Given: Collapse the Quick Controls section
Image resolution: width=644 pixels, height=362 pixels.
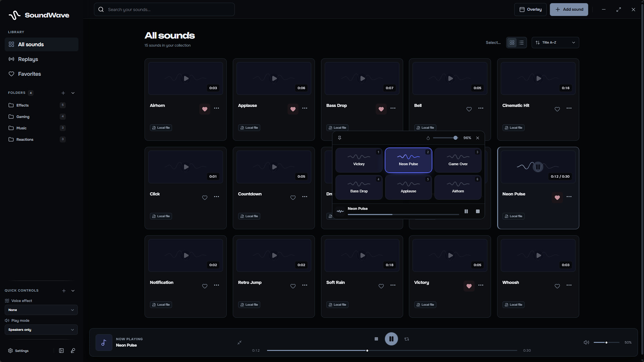Looking at the screenshot, I should (x=73, y=291).
